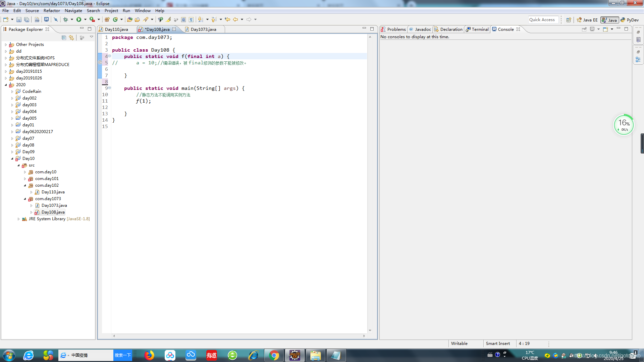This screenshot has width=644, height=362.
Task: Open Google Chrome from the taskbar
Action: pyautogui.click(x=274, y=355)
